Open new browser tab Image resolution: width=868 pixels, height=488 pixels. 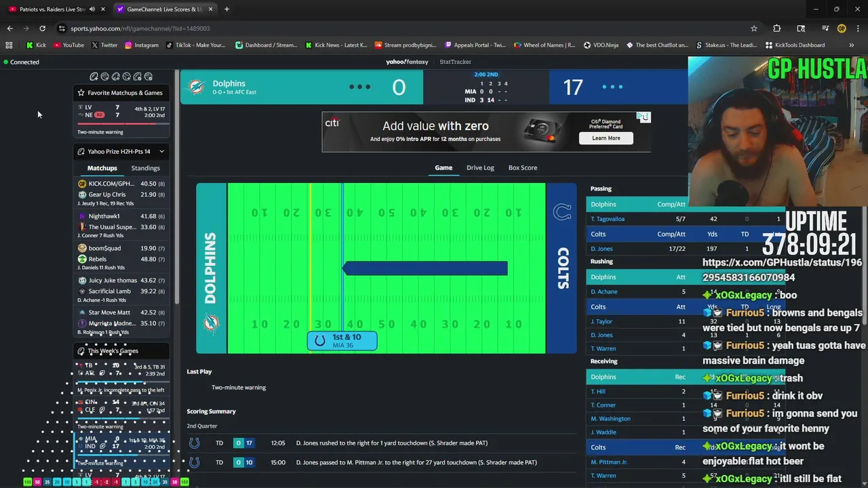[x=226, y=9]
